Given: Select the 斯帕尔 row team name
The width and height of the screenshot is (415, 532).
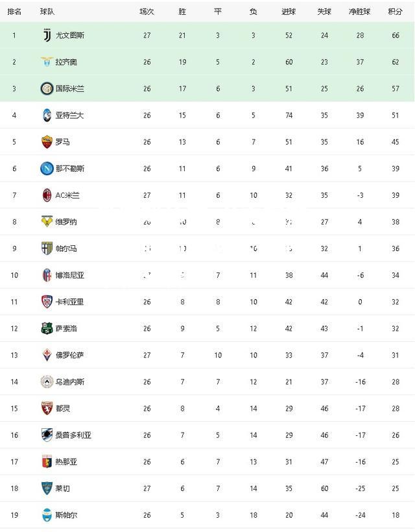Looking at the screenshot, I should tap(66, 515).
